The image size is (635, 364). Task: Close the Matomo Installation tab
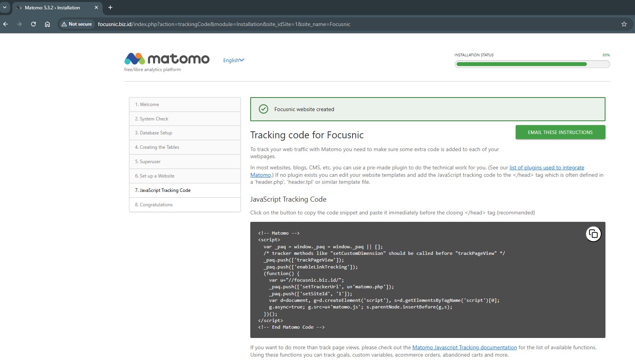coord(96,7)
